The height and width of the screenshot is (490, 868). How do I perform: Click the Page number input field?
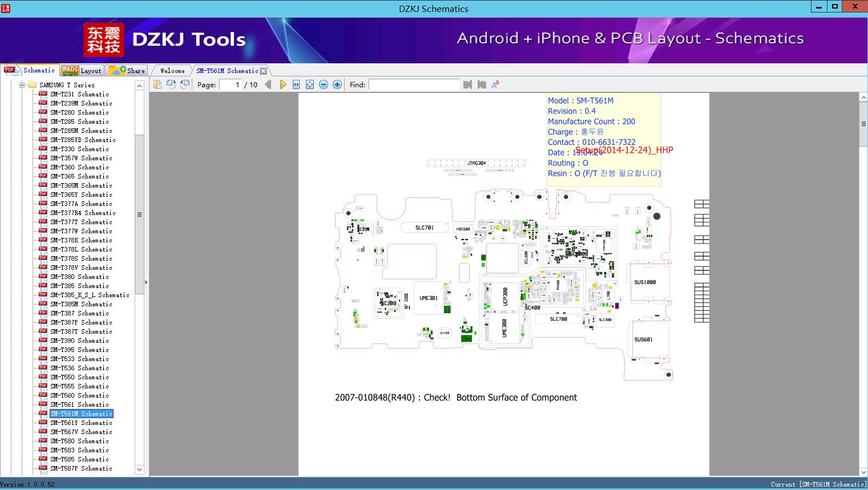tap(231, 84)
